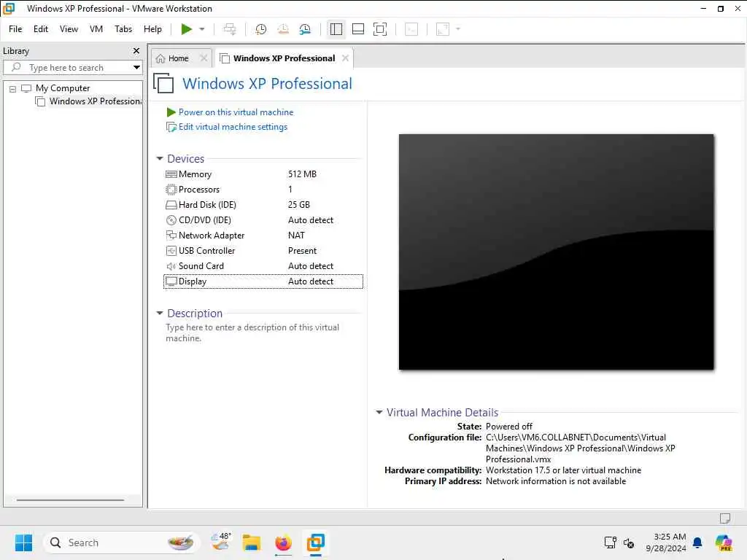Image resolution: width=747 pixels, height=560 pixels.
Task: Click the message log icon in status bar
Action: tap(724, 518)
